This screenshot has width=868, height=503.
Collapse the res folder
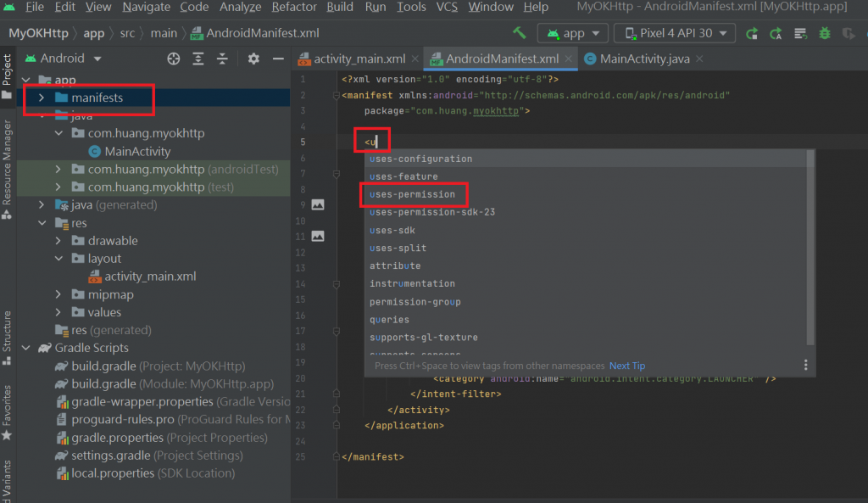point(42,223)
